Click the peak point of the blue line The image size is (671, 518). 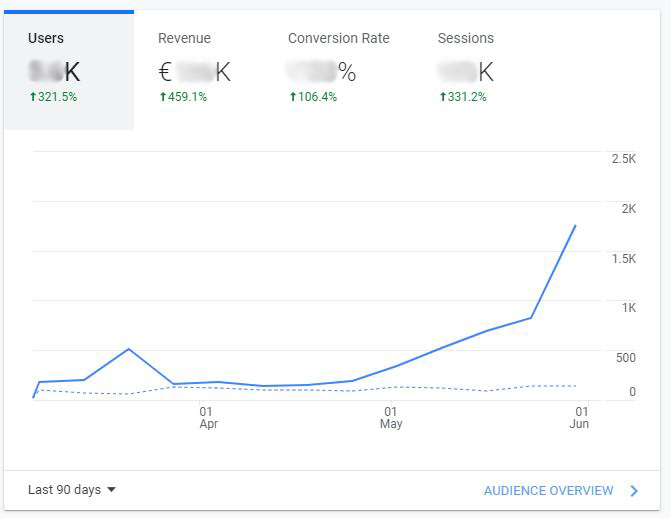tap(575, 225)
